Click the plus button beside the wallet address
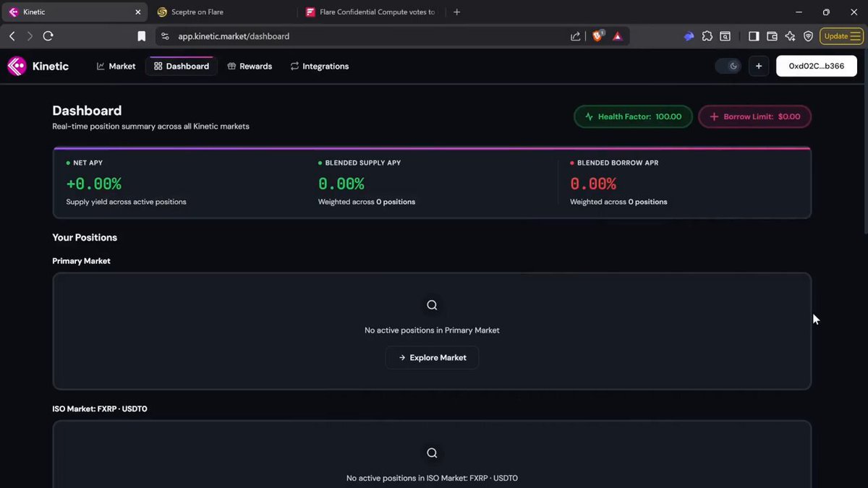Image resolution: width=868 pixels, height=488 pixels. point(759,66)
